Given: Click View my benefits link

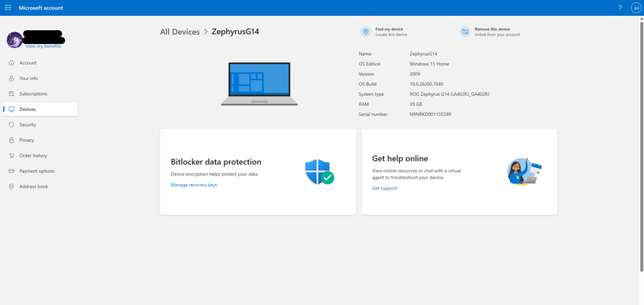Looking at the screenshot, I should (43, 47).
